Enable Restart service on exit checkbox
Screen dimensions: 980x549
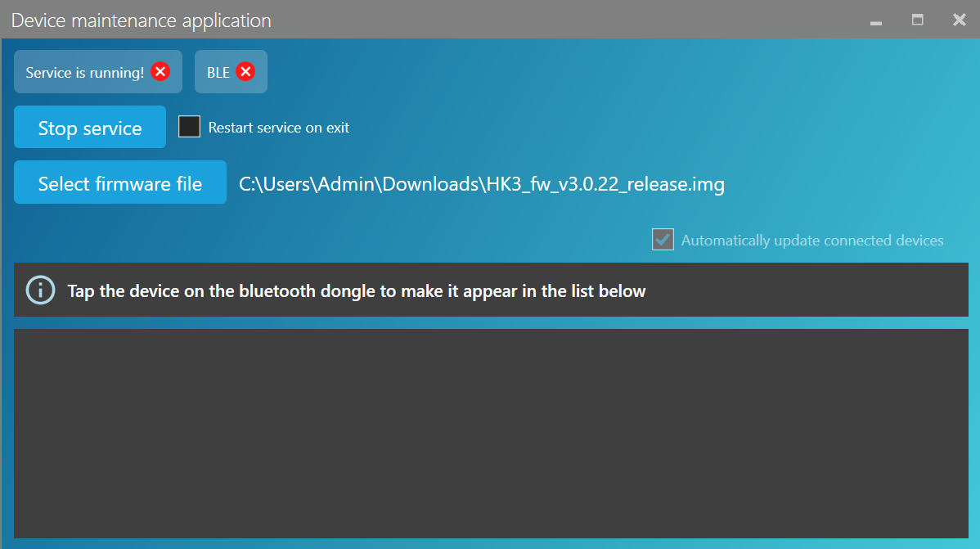click(x=190, y=127)
